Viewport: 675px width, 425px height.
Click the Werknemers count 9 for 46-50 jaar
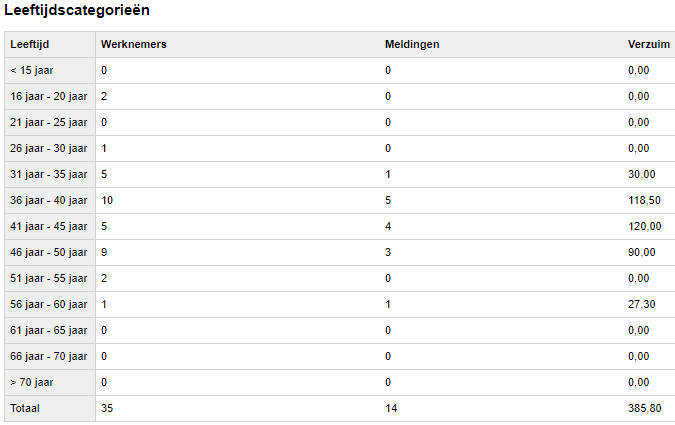pyautogui.click(x=104, y=252)
